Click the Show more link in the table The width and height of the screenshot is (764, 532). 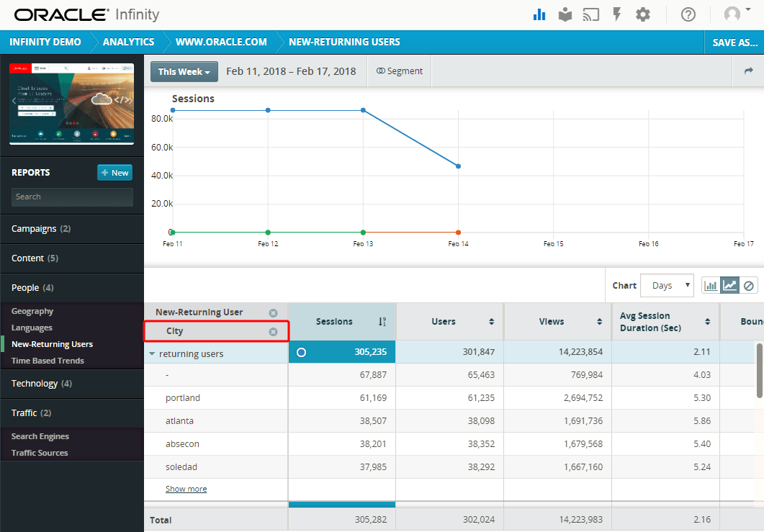[x=186, y=488]
